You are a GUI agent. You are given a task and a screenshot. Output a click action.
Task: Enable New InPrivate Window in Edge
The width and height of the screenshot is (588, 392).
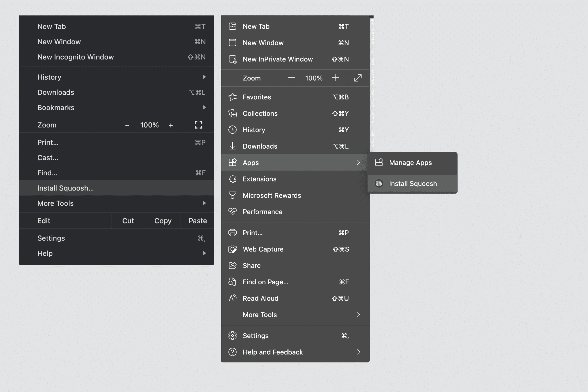pos(277,59)
